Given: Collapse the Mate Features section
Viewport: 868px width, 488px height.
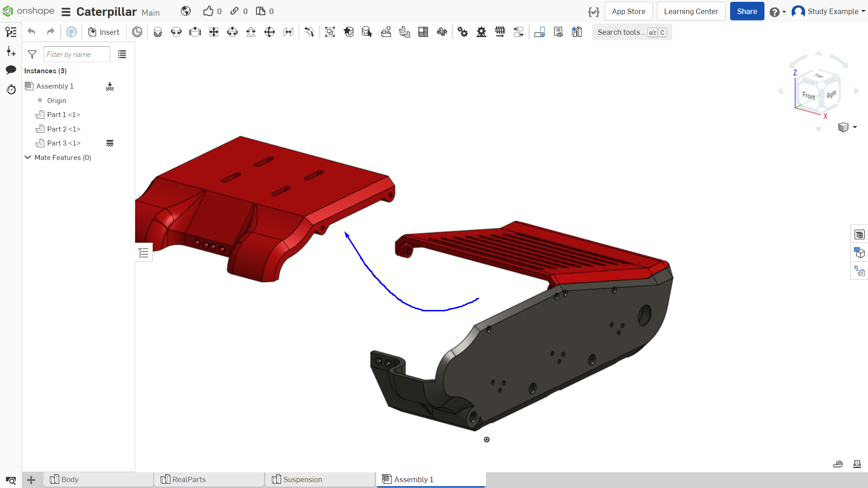Looking at the screenshot, I should [28, 157].
